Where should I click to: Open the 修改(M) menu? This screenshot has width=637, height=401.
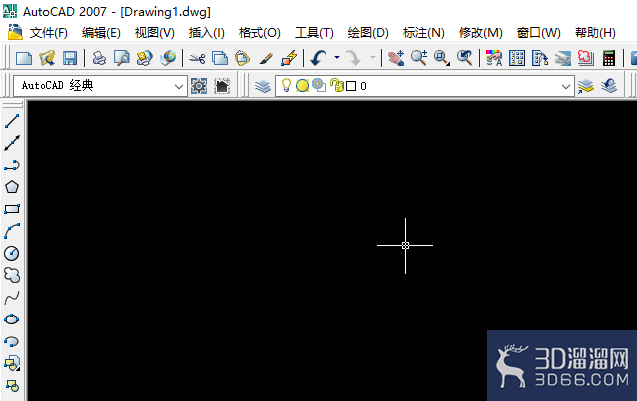coord(481,33)
